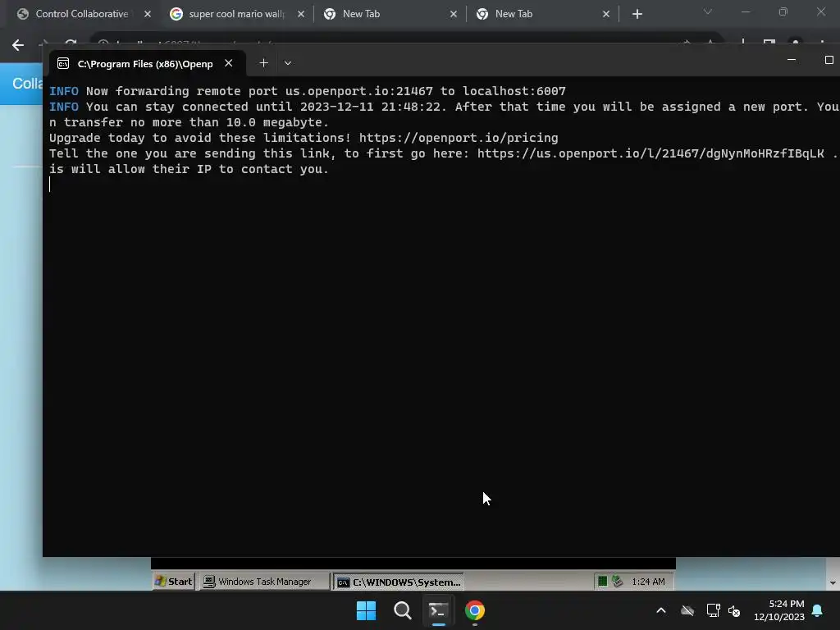This screenshot has height=630, width=840.
Task: Click the Terminal taskbar icon
Action: [x=438, y=610]
